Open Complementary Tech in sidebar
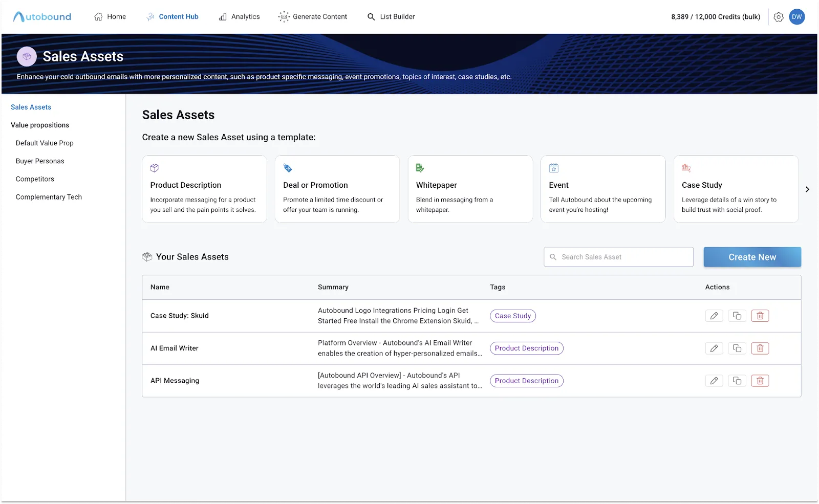 tap(49, 196)
